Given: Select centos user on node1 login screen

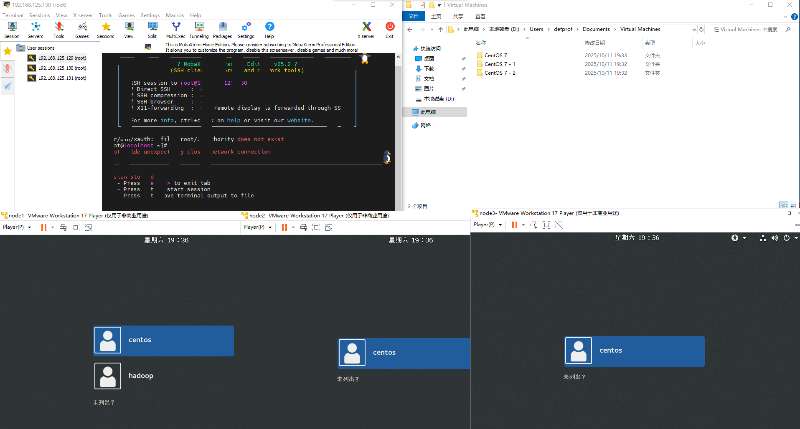Looking at the screenshot, I should 164,340.
